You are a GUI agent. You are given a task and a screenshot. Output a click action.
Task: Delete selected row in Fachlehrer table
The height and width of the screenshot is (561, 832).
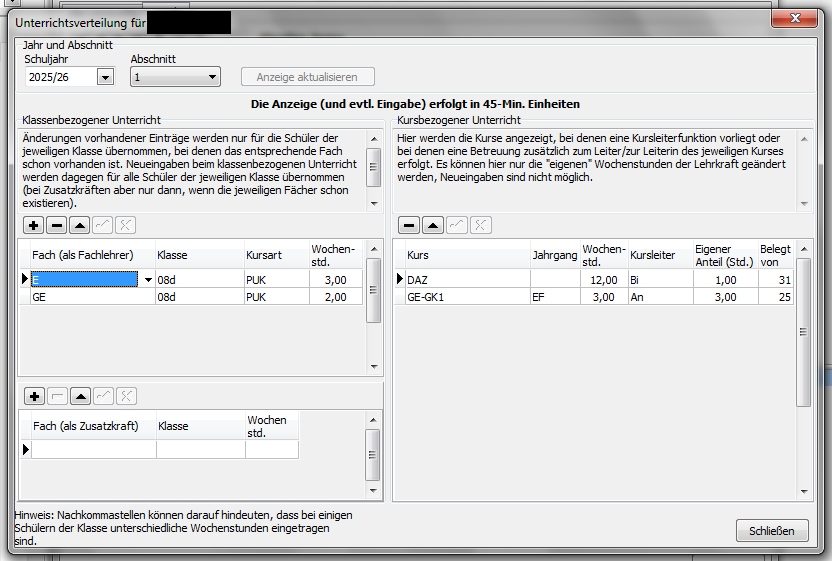pos(57,226)
